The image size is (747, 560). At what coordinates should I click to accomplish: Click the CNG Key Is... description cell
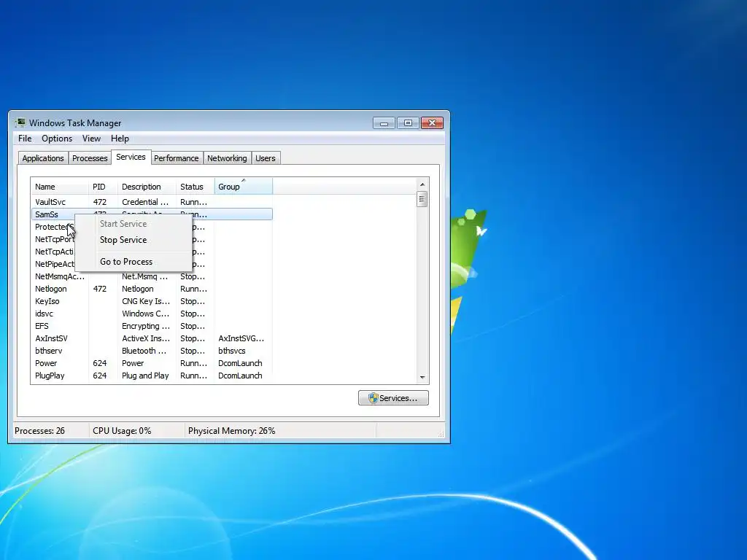click(x=146, y=301)
